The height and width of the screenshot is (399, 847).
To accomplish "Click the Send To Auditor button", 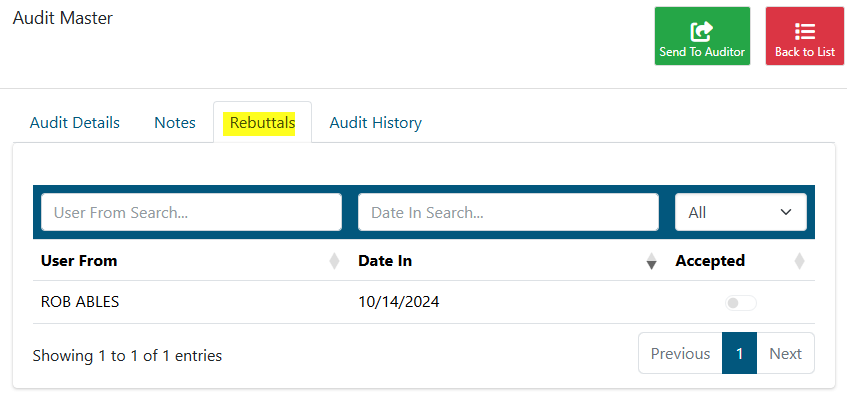I will (x=702, y=36).
